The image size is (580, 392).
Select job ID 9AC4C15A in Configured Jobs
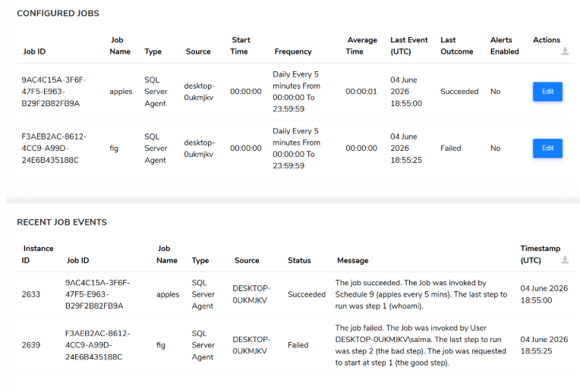54,92
